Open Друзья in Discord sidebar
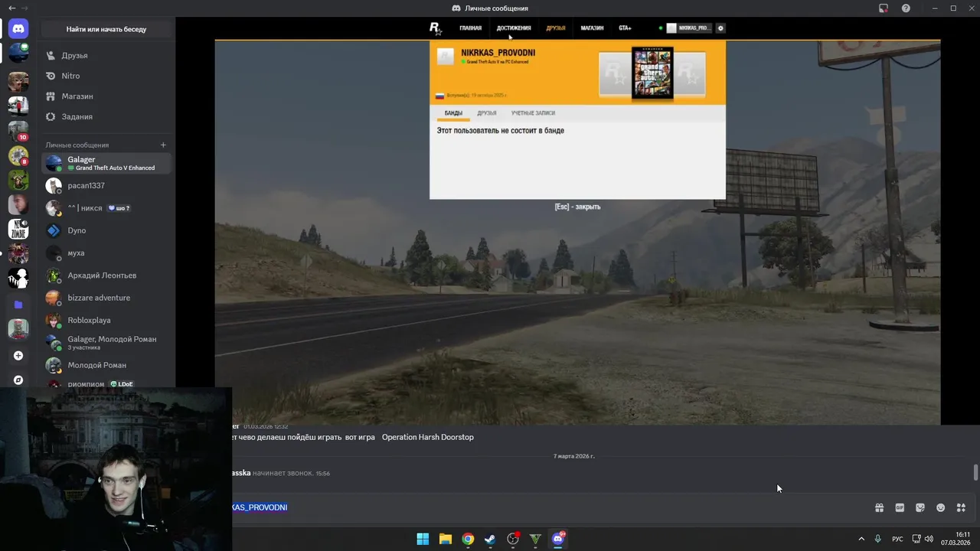The height and width of the screenshot is (551, 980). [x=106, y=55]
